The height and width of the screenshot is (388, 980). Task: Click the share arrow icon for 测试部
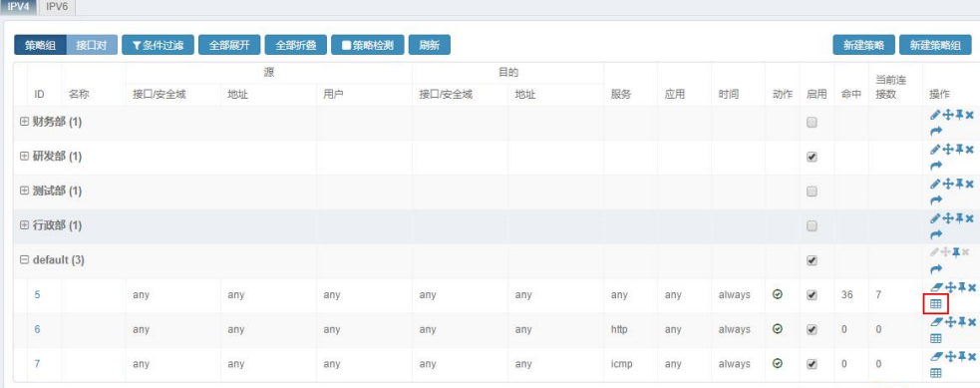(936, 199)
